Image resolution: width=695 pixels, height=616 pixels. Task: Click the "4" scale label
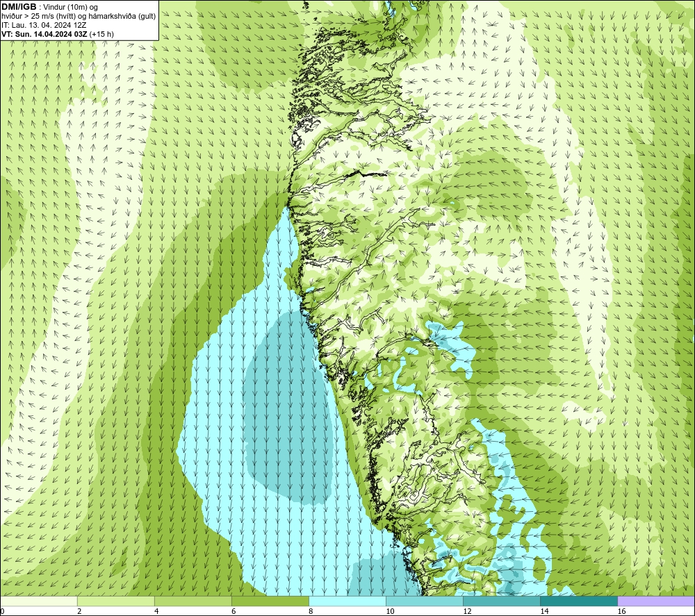156,611
